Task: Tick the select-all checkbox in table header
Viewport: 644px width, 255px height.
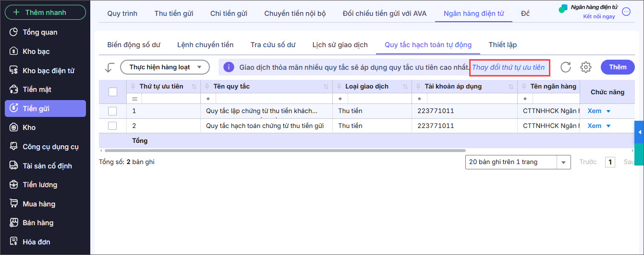Action: 113,91
